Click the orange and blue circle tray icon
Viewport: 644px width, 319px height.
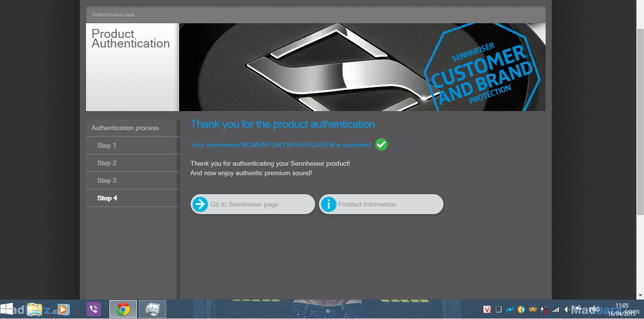521,310
